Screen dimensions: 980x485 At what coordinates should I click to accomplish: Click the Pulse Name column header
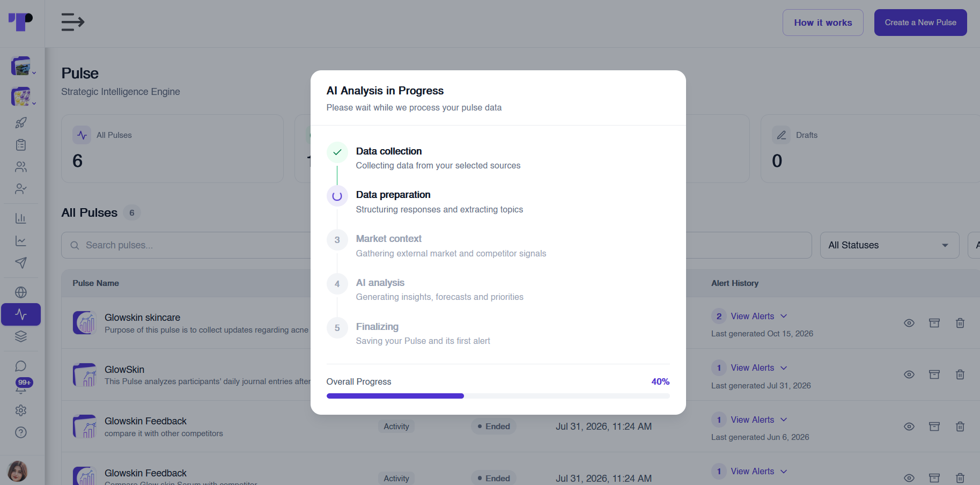click(x=96, y=283)
